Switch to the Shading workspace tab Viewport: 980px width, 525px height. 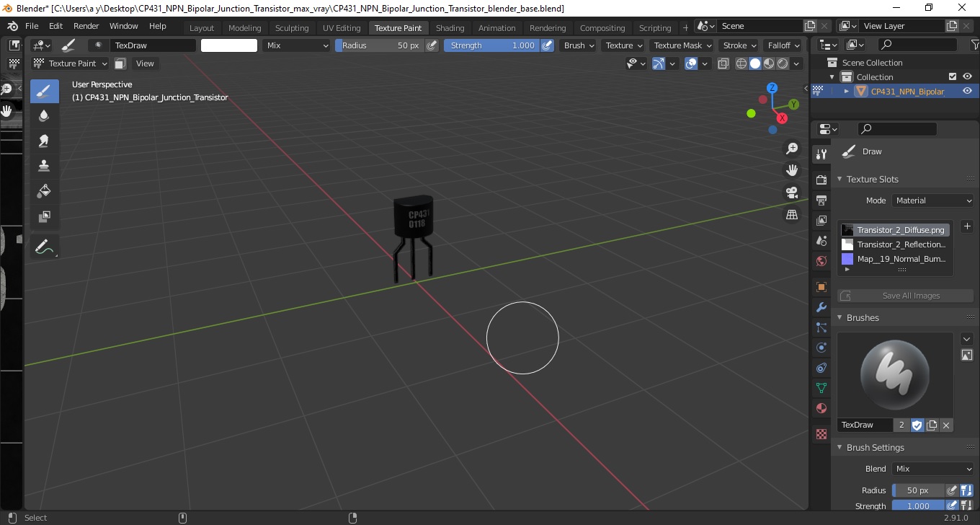(450, 28)
